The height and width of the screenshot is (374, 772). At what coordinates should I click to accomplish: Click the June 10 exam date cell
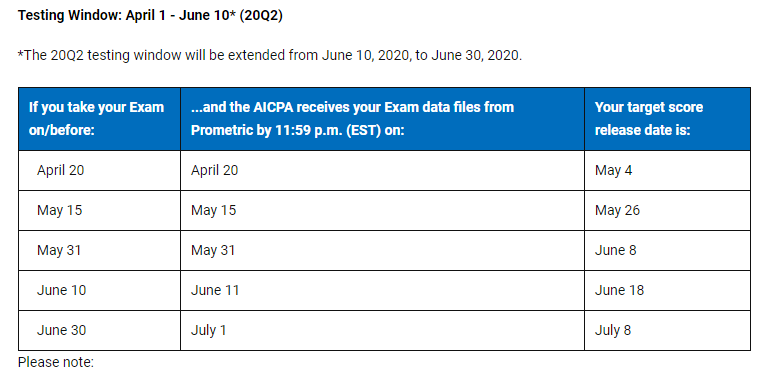pos(99,290)
